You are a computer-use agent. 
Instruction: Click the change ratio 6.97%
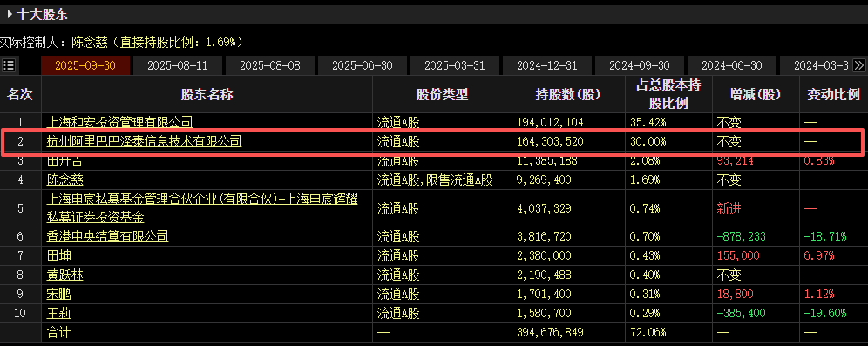pos(819,255)
